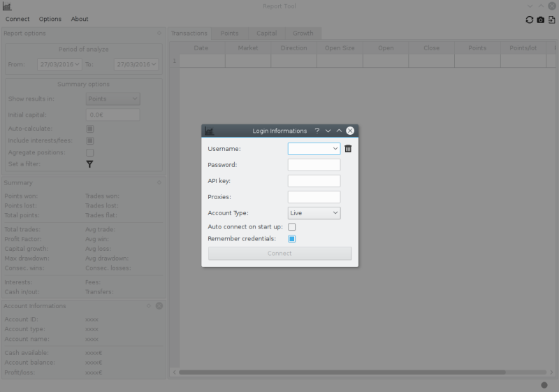
Task: Toggle the Agregate positions checkbox
Action: point(89,152)
